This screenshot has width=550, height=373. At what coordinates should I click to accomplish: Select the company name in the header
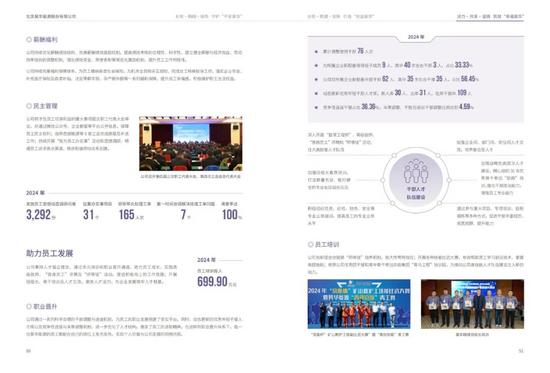[x=51, y=16]
